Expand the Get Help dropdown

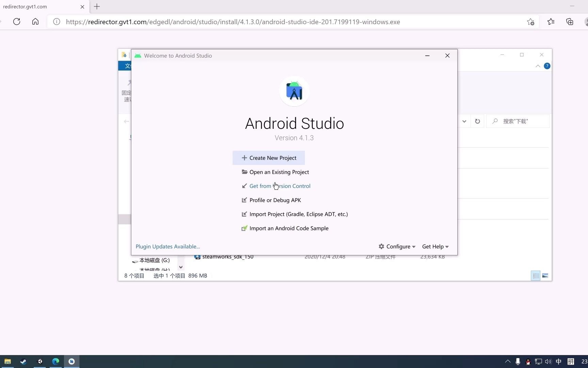coord(435,246)
